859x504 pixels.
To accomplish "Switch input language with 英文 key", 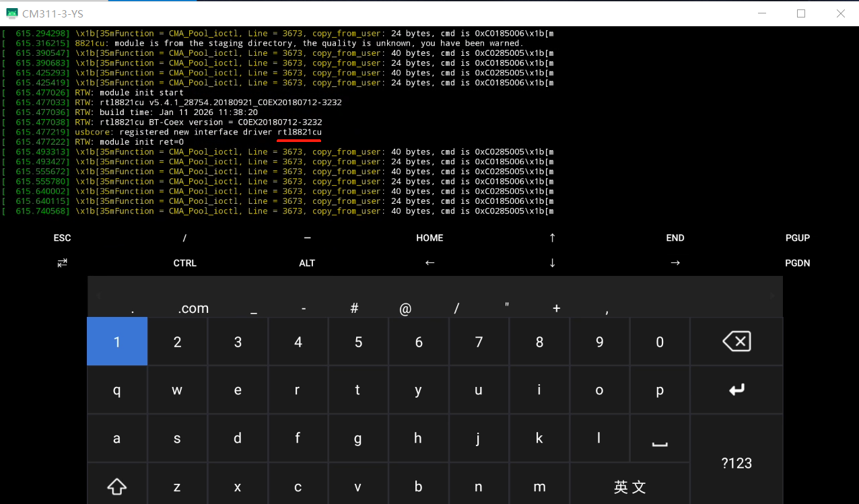I will 629,487.
